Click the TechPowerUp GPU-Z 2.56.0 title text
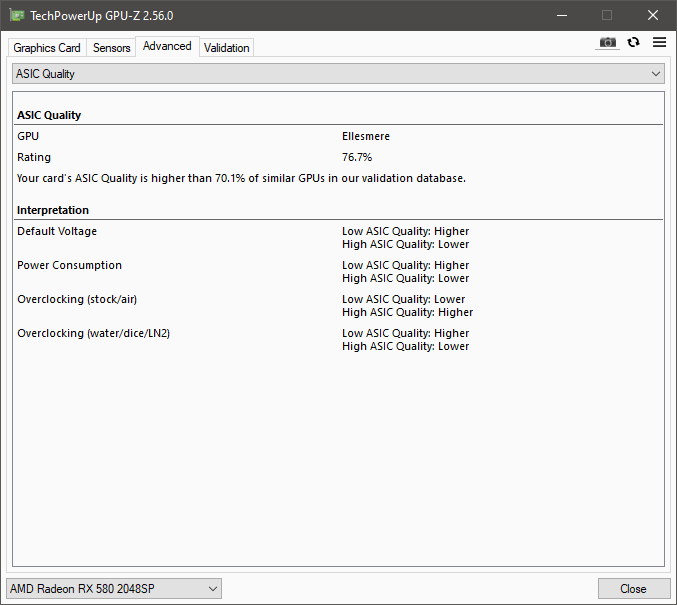677x605 pixels. tap(101, 16)
